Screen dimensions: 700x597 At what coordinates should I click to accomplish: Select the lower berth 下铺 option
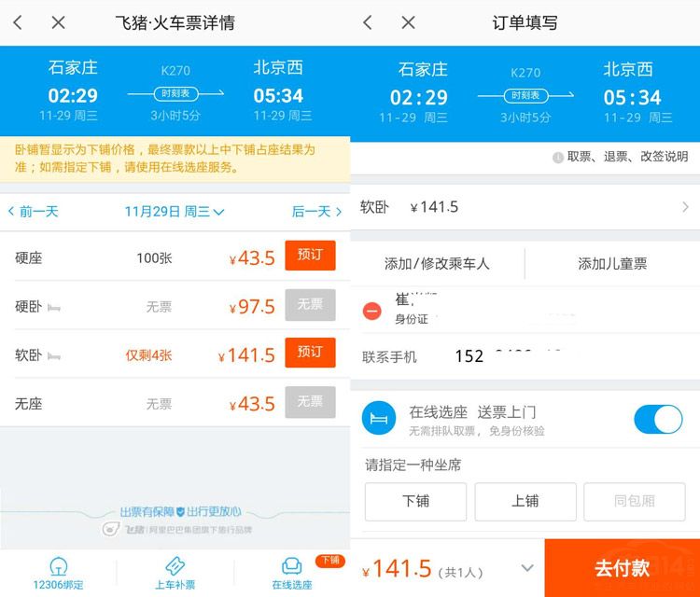(415, 501)
